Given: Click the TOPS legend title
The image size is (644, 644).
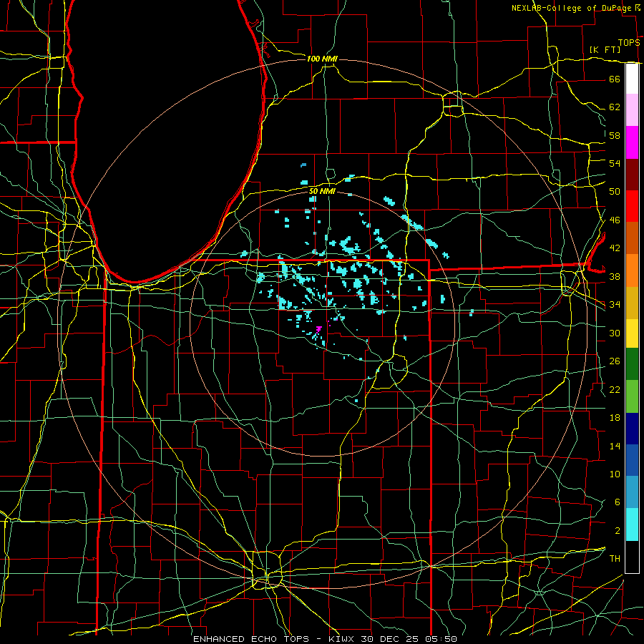Looking at the screenshot, I should pyautogui.click(x=629, y=43).
